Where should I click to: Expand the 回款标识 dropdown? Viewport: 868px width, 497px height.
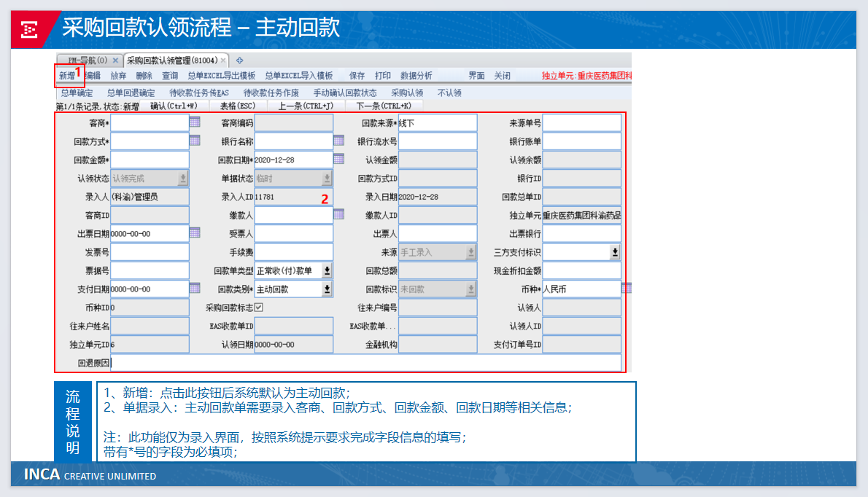[470, 289]
